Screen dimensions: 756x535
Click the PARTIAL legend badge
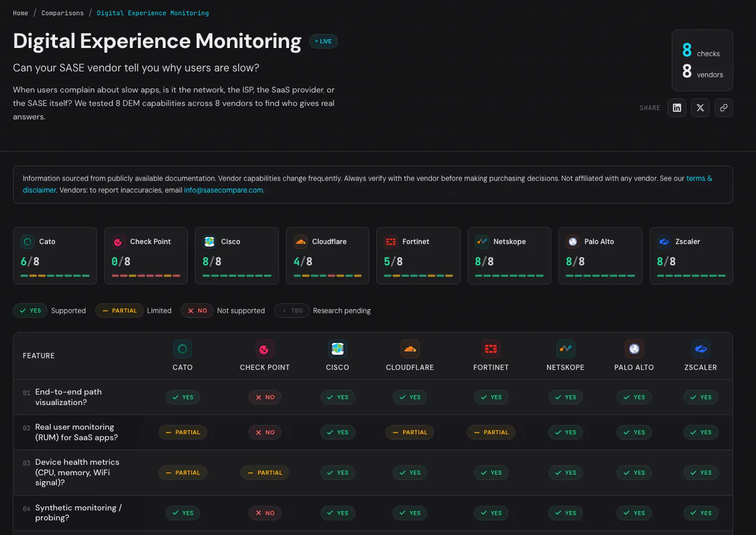119,311
